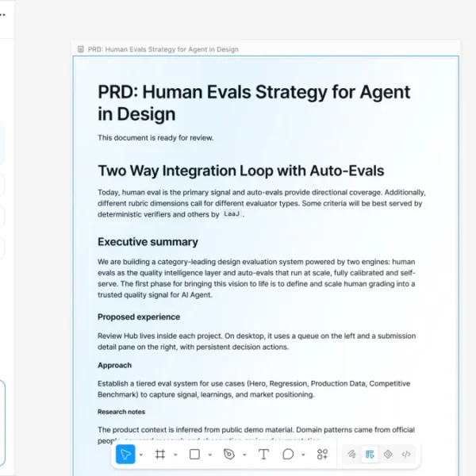Click paragraph starting 'The product context is inferred'

(x=256, y=435)
